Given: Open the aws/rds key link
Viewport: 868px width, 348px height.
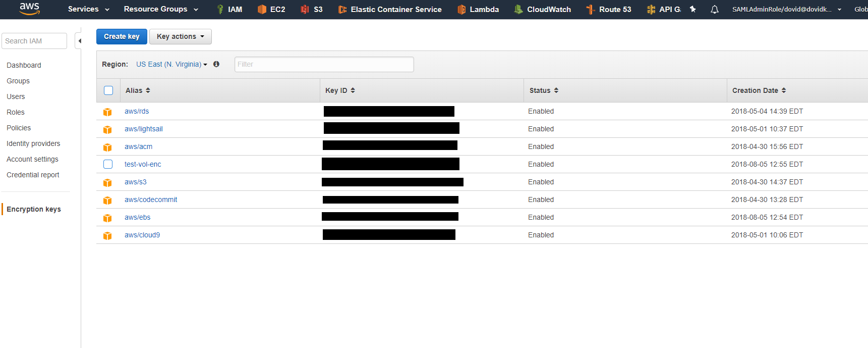Looking at the screenshot, I should point(137,111).
